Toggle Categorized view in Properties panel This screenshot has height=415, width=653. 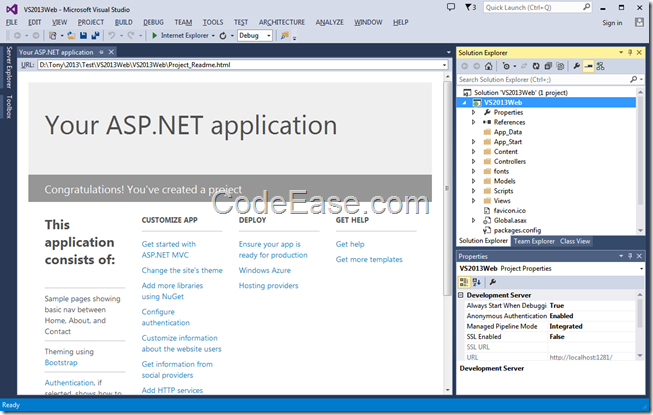point(465,282)
